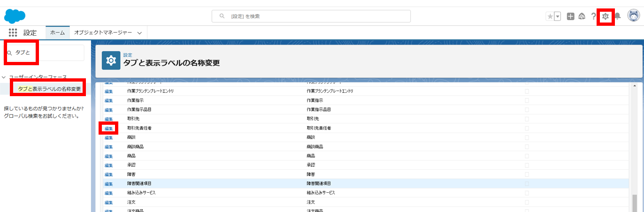
Task: Select タブと表示ラベルの名称変更 in the sidebar
Action: pos(49,89)
